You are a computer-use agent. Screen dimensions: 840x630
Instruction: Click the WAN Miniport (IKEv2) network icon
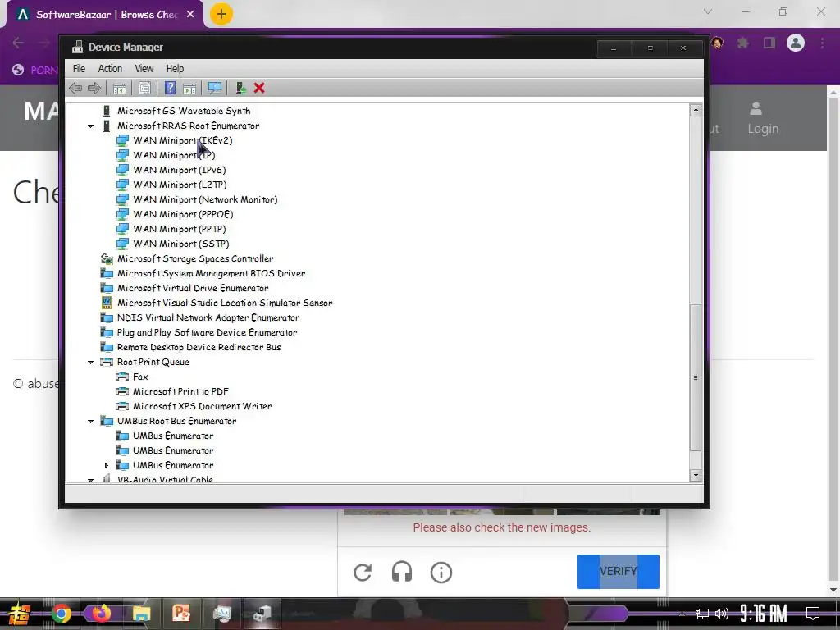tap(122, 140)
